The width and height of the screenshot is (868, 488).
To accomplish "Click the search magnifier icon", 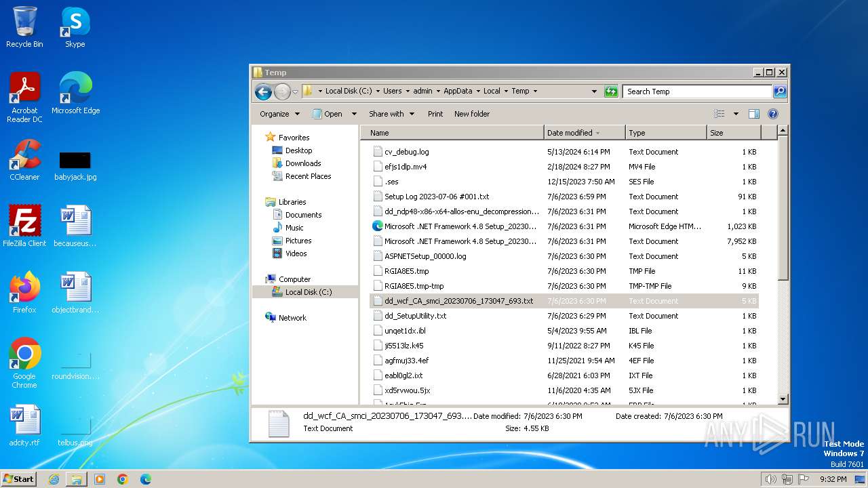I will [780, 91].
